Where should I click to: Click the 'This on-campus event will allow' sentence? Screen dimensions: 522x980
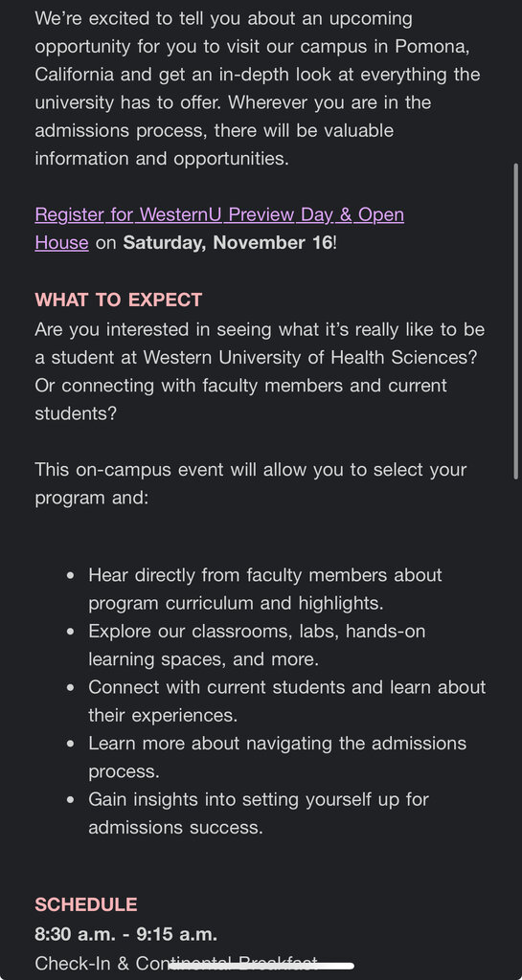pos(251,483)
